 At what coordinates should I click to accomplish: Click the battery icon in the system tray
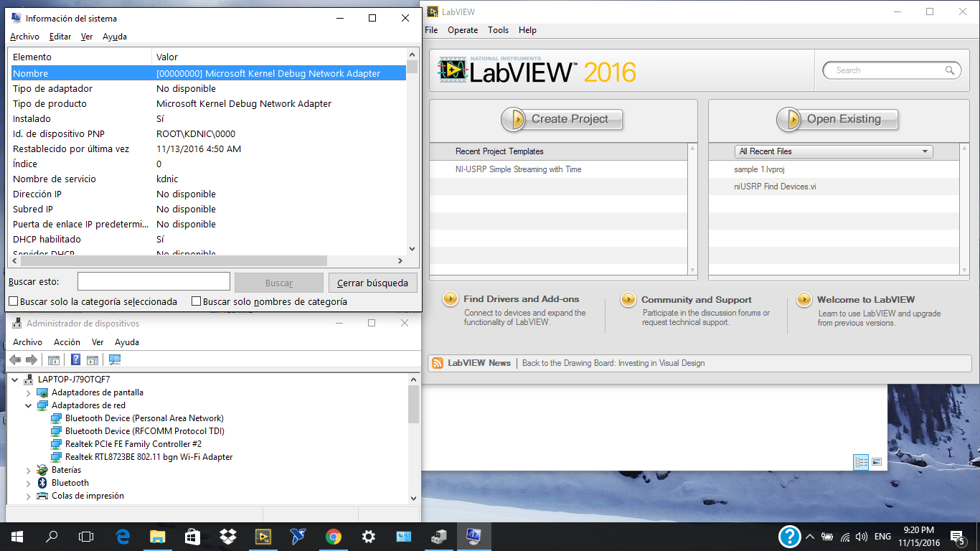[x=827, y=537]
